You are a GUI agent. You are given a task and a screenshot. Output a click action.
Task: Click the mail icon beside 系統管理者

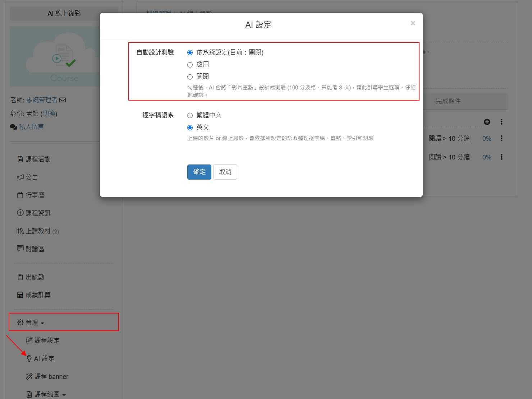[63, 100]
